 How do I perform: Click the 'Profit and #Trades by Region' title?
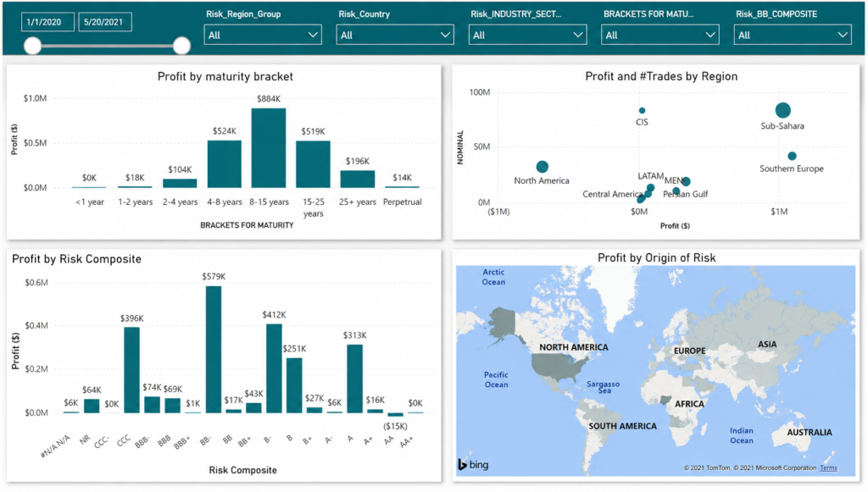pyautogui.click(x=661, y=76)
